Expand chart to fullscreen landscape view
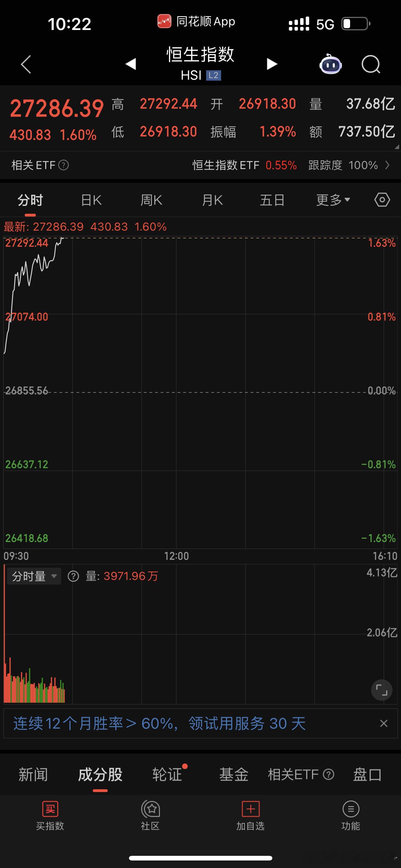Viewport: 401px width, 868px height. [x=381, y=690]
